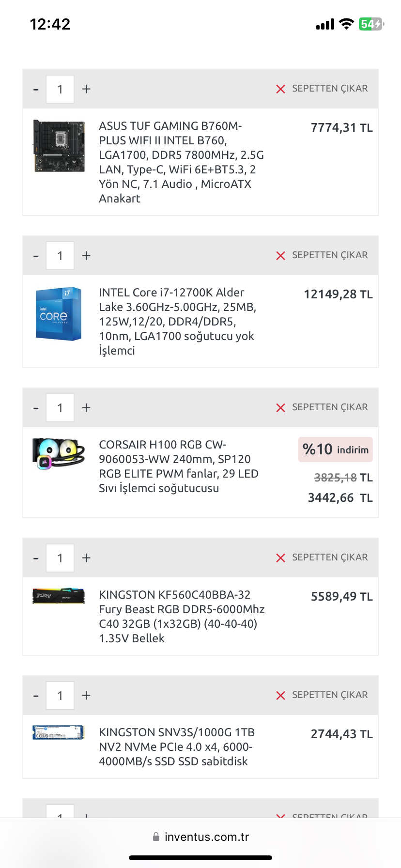Edit quantity field of Intel i7-12700K
Image resolution: width=401 pixels, height=868 pixels.
pyautogui.click(x=60, y=256)
